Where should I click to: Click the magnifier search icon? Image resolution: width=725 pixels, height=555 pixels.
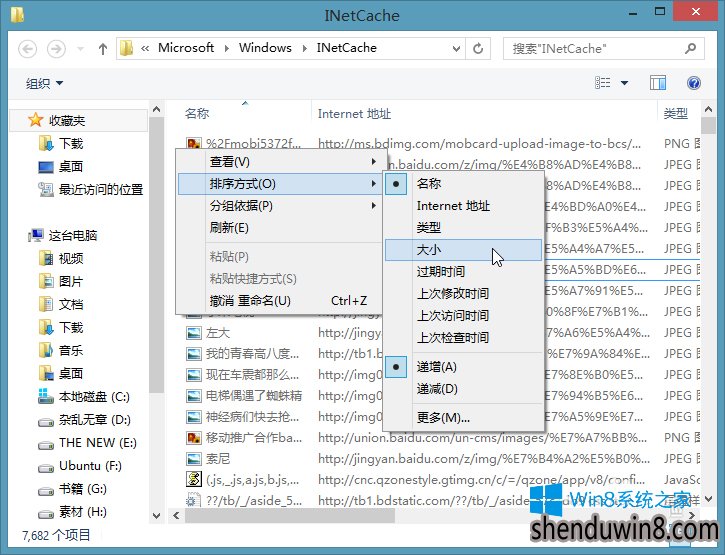pyautogui.click(x=690, y=48)
